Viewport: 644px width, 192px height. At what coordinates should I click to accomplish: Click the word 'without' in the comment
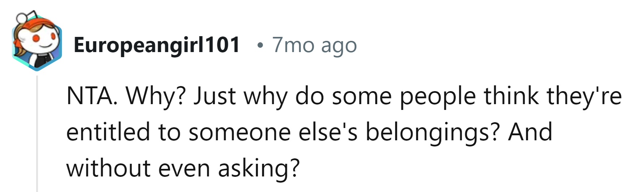point(107,168)
